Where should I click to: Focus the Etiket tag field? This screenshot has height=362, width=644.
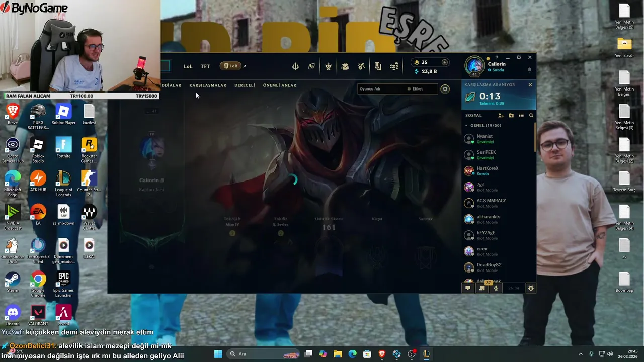pyautogui.click(x=422, y=89)
